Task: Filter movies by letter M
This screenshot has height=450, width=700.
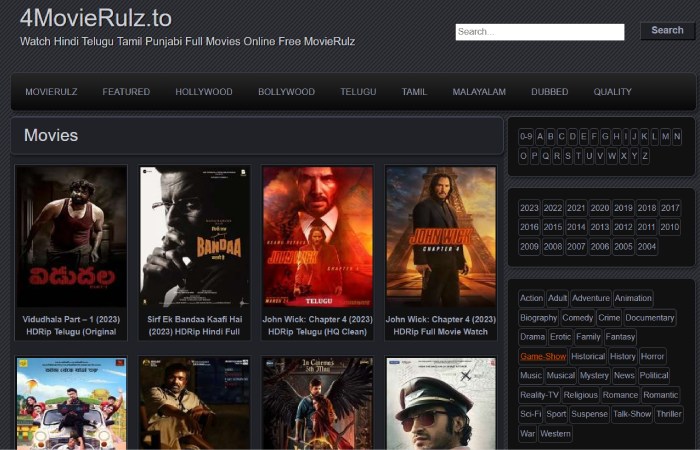Action: coord(666,137)
